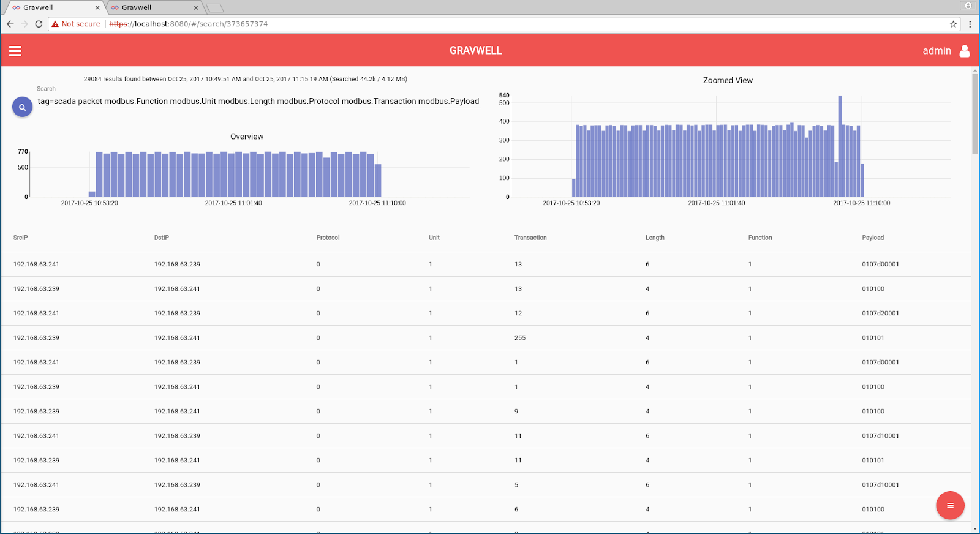The height and width of the screenshot is (534, 980).
Task: Click the browser address bar URL
Action: [189, 24]
